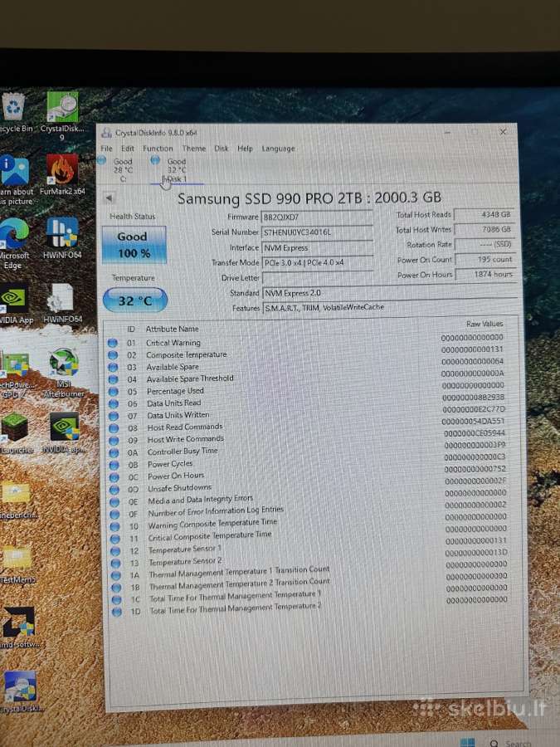
Task: Select the Power On Hours attribute row
Action: point(307,474)
